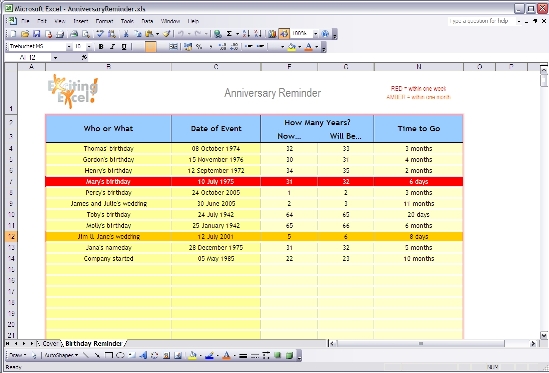Screen dimensions: 549x373
Task: Click the Insert WordArt icon
Action: pos(143,355)
